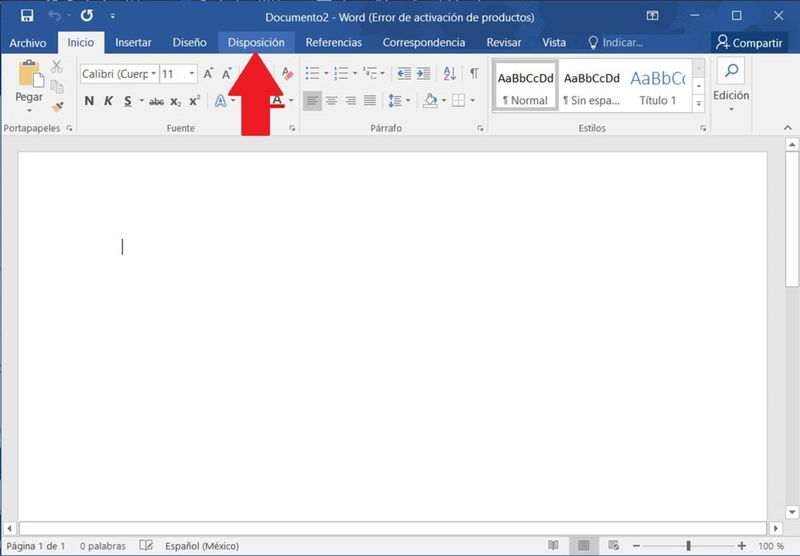
Task: Click the borders grid icon
Action: click(x=459, y=101)
